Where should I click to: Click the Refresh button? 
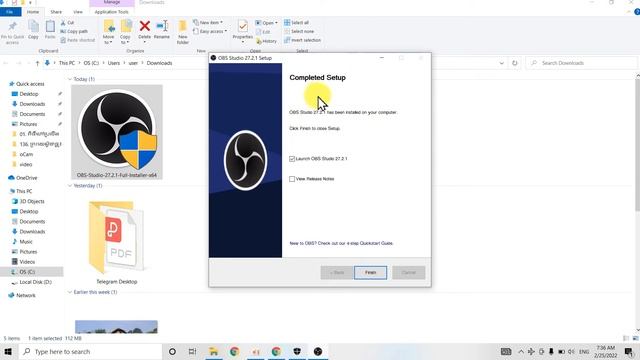click(x=515, y=63)
